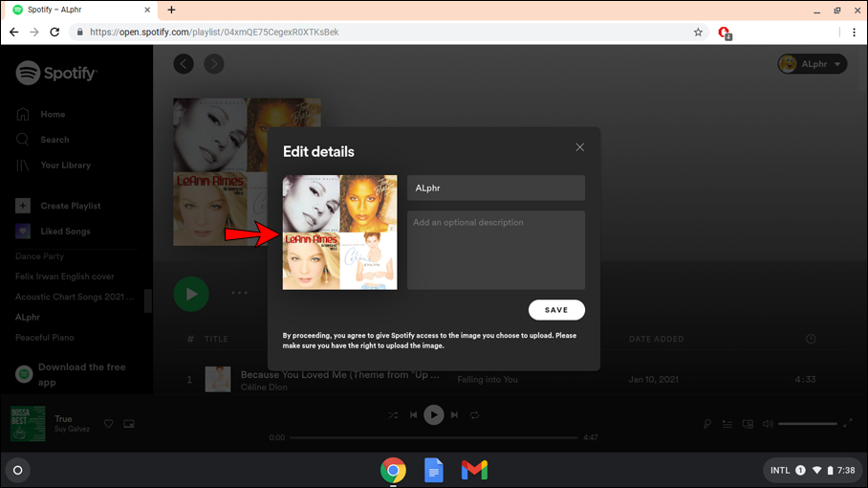Reload the page in Chrome

point(54,33)
